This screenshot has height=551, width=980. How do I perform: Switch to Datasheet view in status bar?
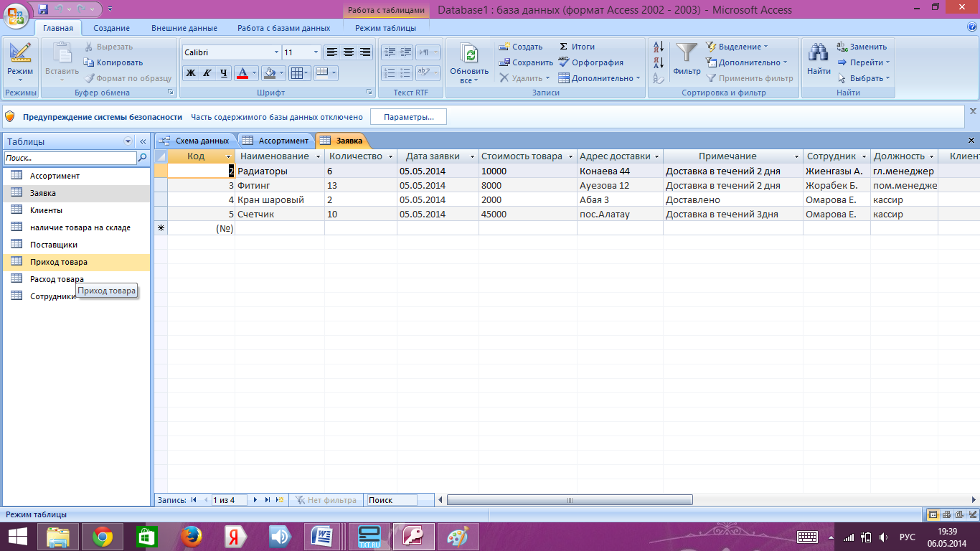pyautogui.click(x=933, y=514)
